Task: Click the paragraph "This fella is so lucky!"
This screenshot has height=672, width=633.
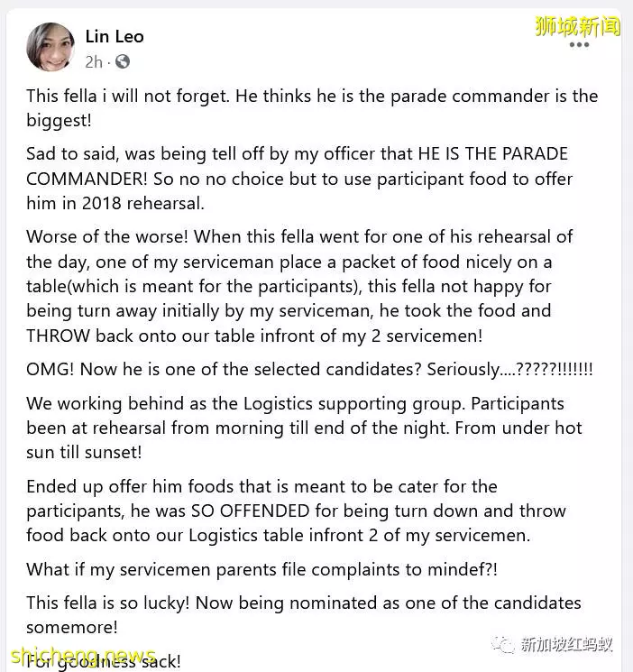Action: [304, 614]
